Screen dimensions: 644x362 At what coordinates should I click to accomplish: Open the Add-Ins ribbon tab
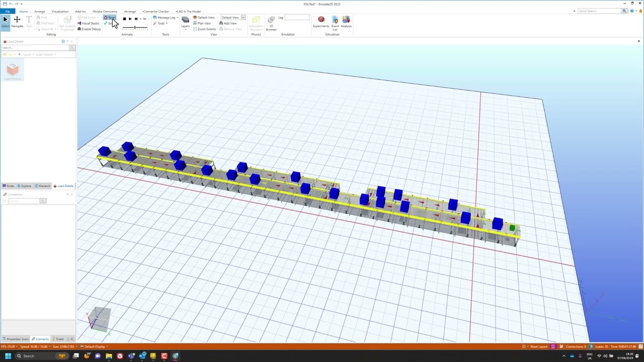pyautogui.click(x=80, y=11)
